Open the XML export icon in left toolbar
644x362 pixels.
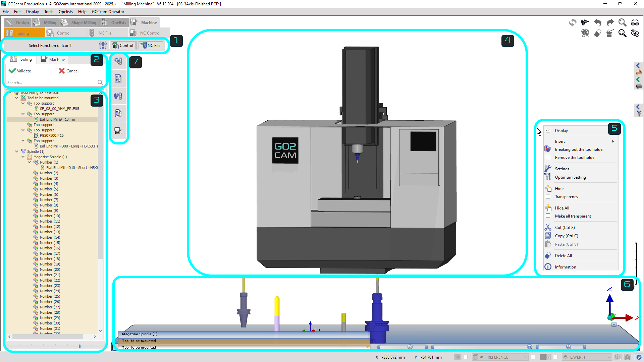click(118, 130)
